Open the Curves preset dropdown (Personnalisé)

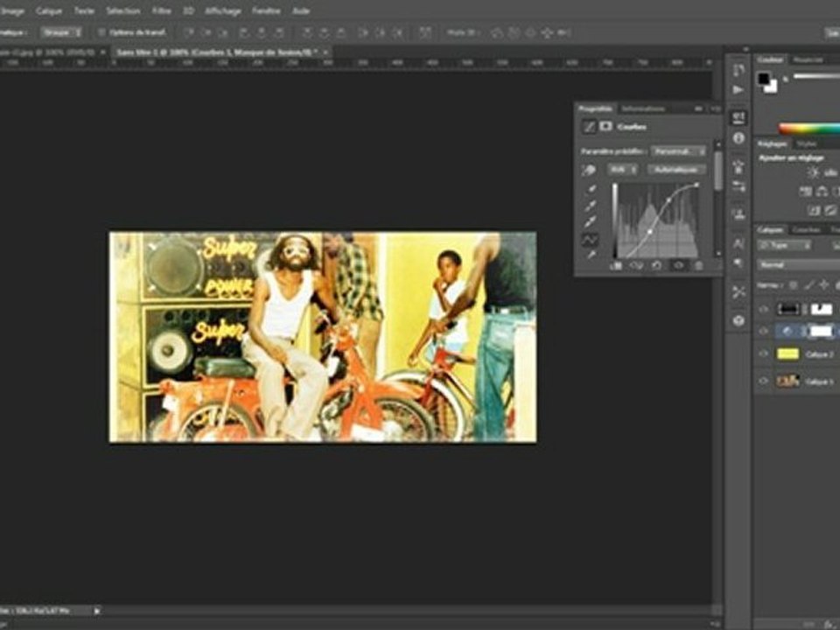click(x=678, y=150)
